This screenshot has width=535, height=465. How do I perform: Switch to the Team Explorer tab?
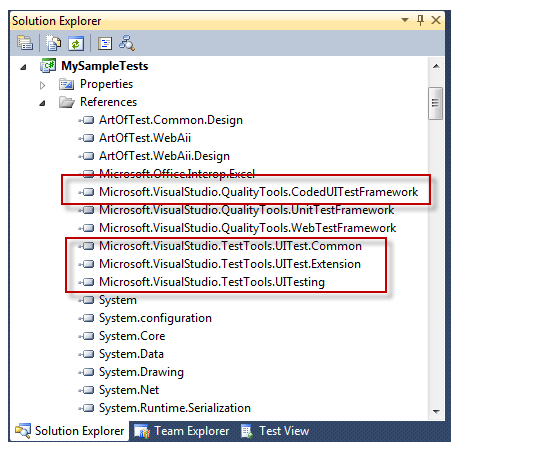pos(181,431)
